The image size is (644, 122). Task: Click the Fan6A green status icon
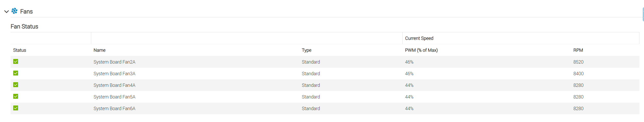pyautogui.click(x=16, y=108)
